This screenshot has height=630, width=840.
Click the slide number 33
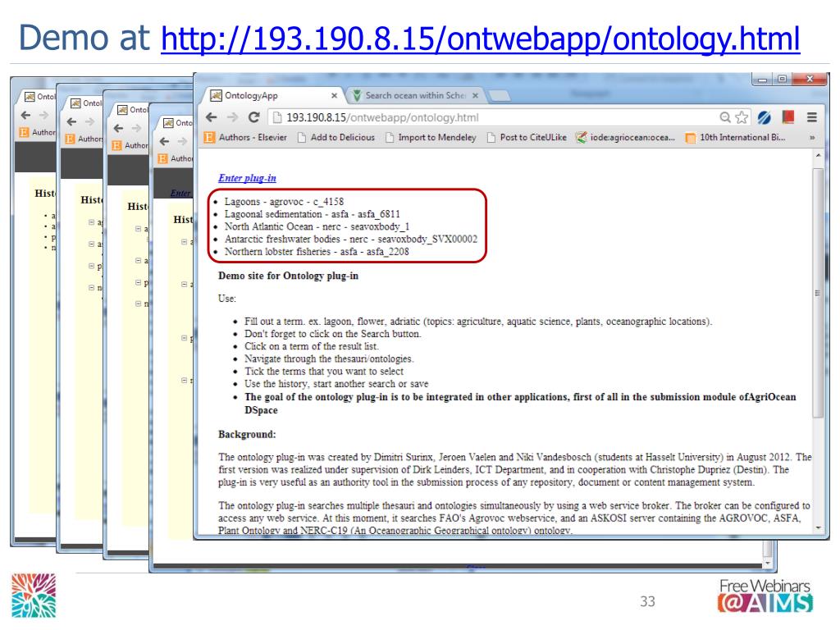tap(647, 601)
